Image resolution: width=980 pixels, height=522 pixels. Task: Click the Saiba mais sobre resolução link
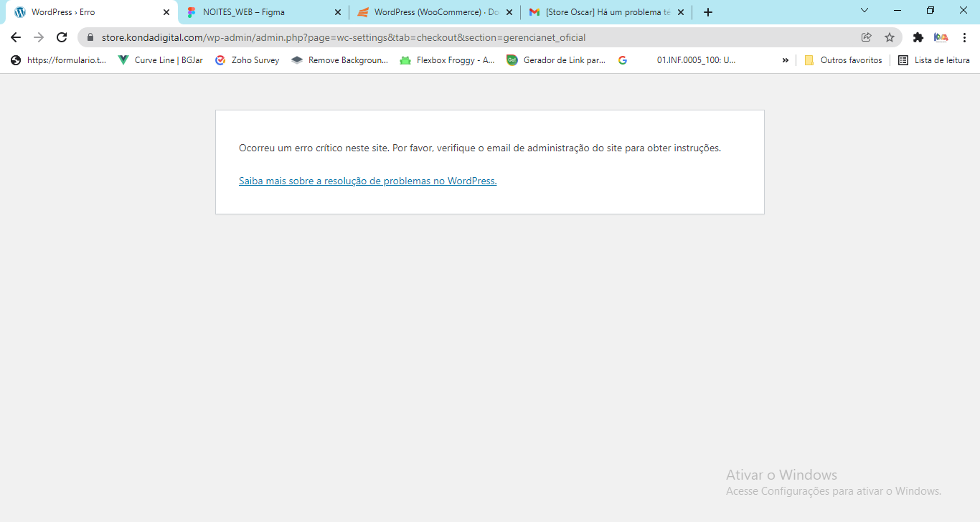pos(368,181)
